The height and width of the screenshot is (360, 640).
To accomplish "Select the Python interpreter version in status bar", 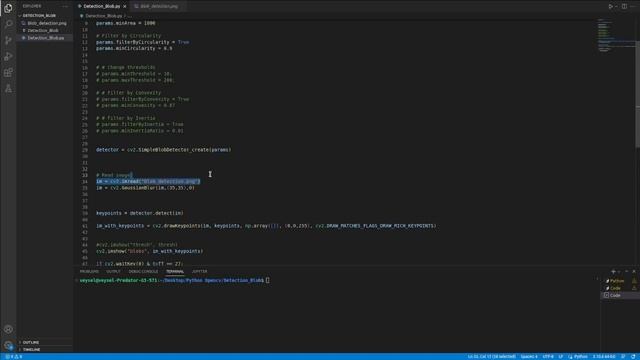I will point(604,357).
